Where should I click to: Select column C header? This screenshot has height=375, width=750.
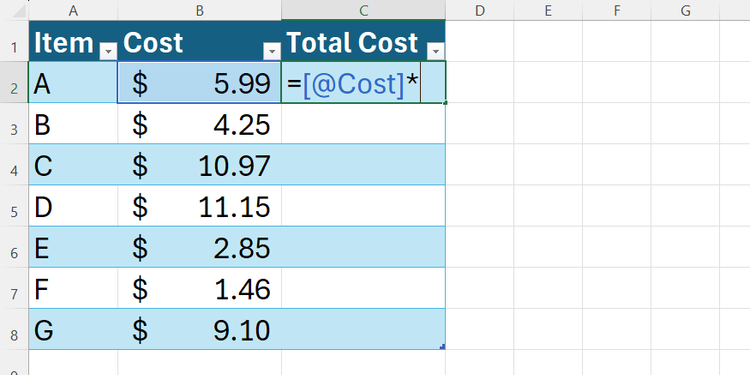[x=364, y=10]
